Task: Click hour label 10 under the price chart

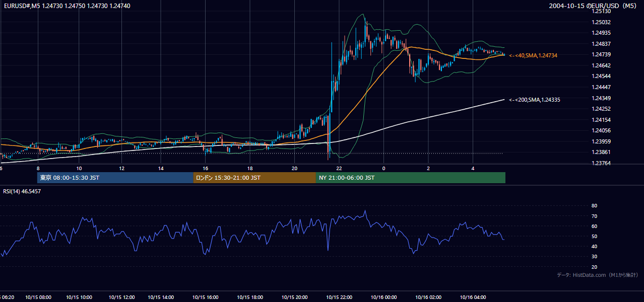Action: [79, 168]
